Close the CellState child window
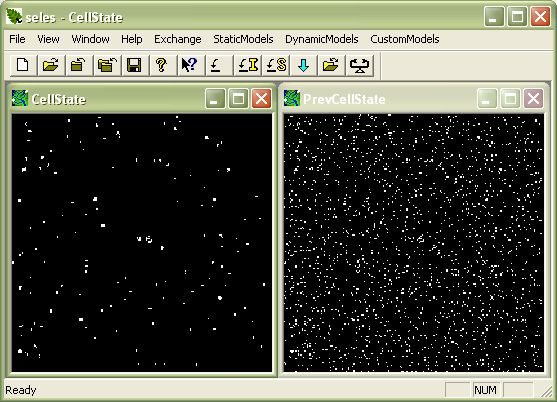557x402 pixels. coord(261,98)
